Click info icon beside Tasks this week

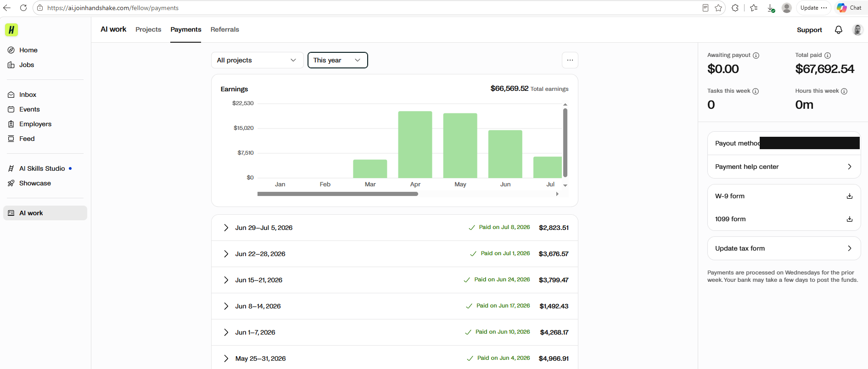pyautogui.click(x=756, y=91)
